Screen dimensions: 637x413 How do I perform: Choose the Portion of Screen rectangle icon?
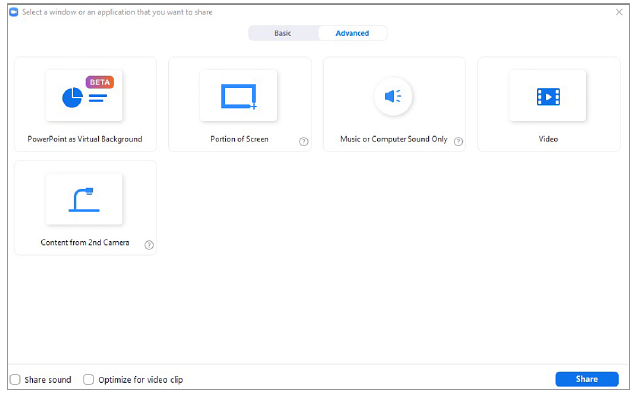pyautogui.click(x=239, y=96)
